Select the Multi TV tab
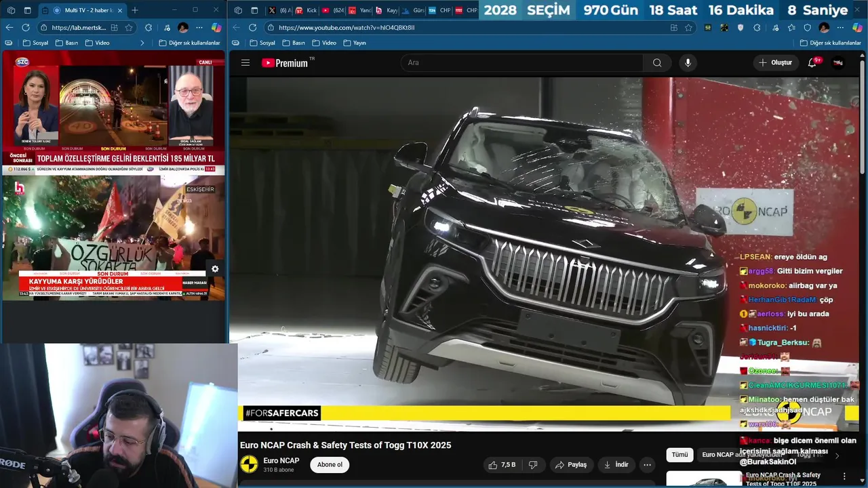This screenshot has height=488, width=868. tap(81, 10)
